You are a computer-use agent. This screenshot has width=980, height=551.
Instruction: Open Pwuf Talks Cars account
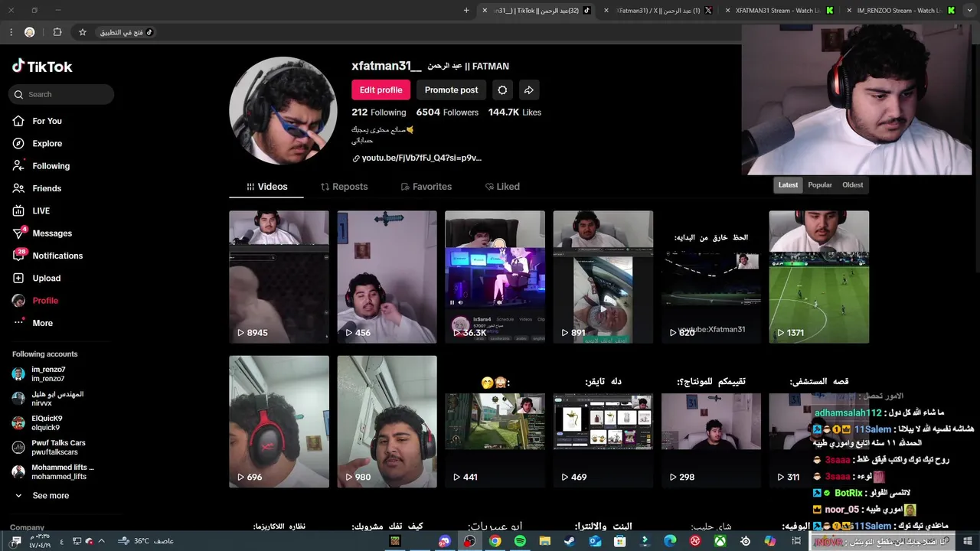pyautogui.click(x=47, y=447)
